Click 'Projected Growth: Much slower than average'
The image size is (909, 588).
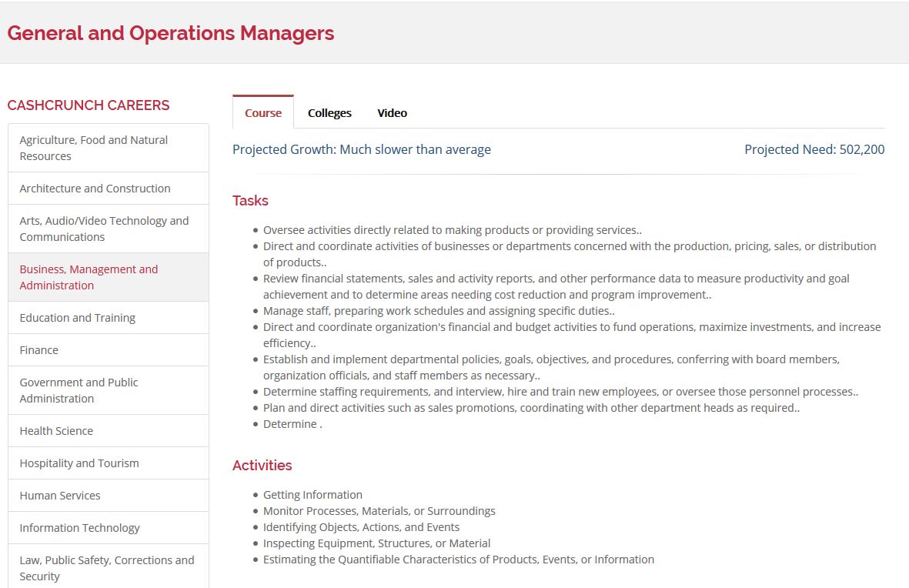click(361, 149)
